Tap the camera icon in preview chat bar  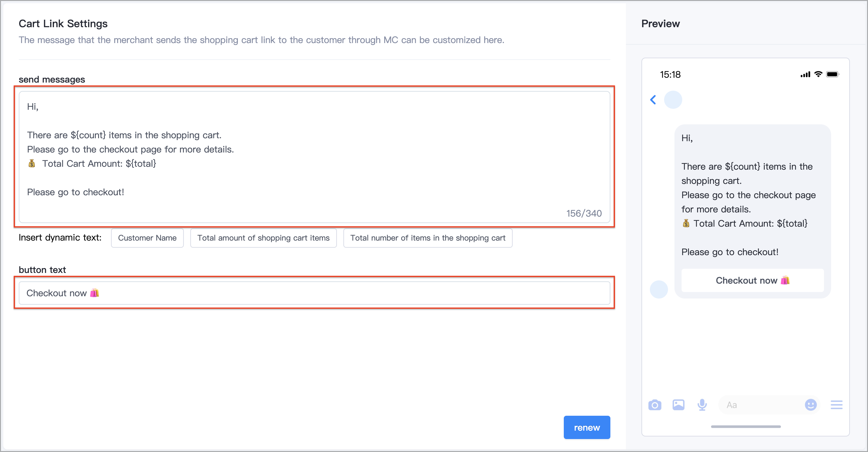click(x=655, y=405)
